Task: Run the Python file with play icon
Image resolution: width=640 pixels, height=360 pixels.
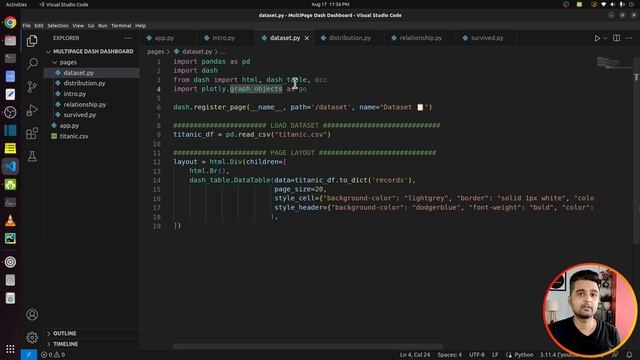Action: 597,38
